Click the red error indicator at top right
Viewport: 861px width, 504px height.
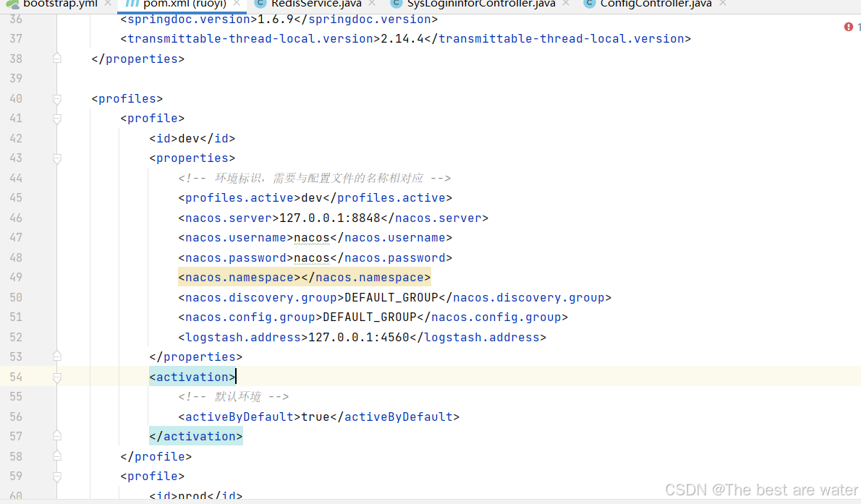click(x=848, y=26)
